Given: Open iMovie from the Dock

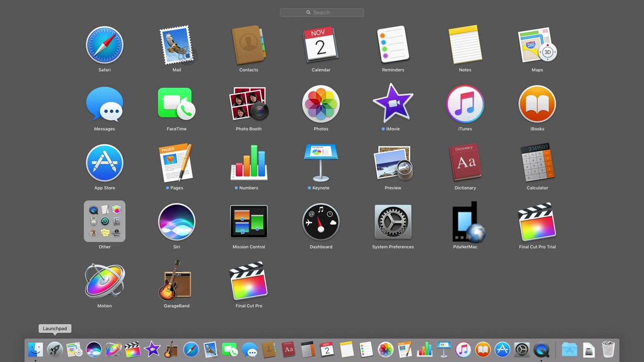Looking at the screenshot, I should pos(152,349).
